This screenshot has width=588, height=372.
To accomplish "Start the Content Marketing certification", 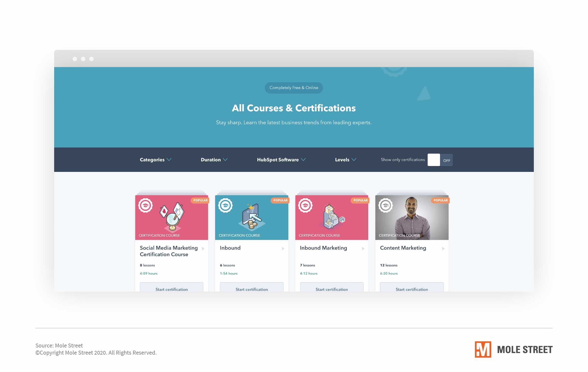I will click(412, 289).
